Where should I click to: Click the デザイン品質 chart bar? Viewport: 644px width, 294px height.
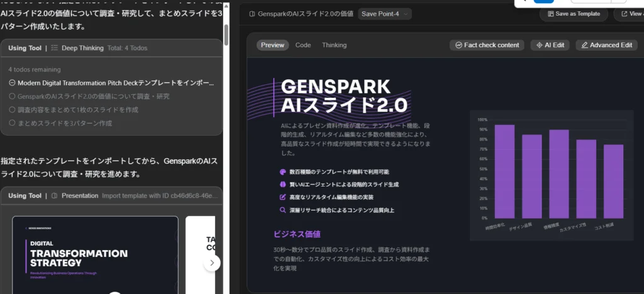click(532, 177)
